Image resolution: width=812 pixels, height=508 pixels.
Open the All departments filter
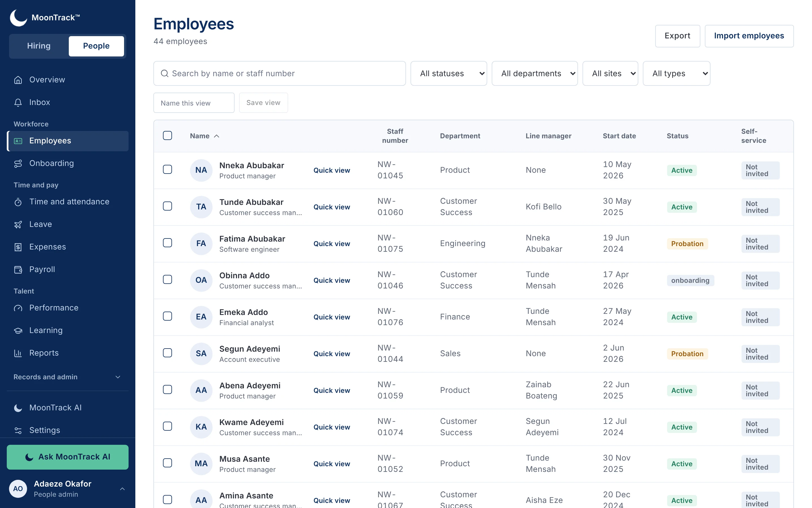coord(535,73)
